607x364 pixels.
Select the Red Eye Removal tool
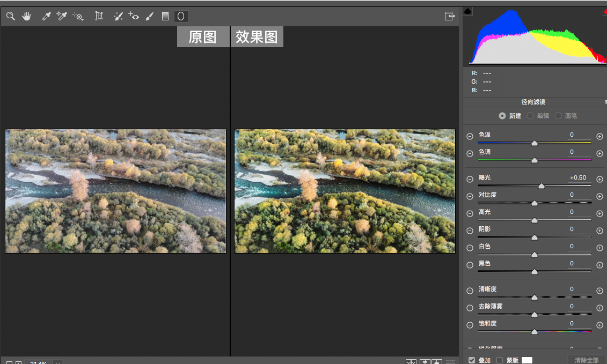134,17
